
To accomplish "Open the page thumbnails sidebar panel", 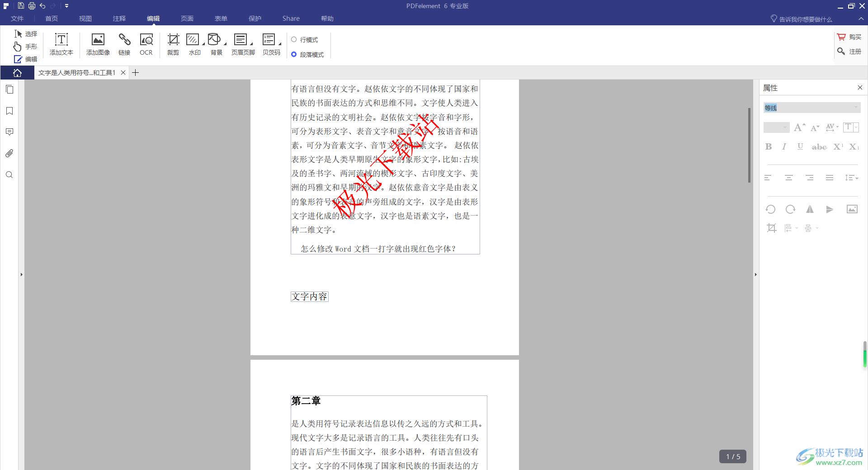I will click(x=9, y=89).
